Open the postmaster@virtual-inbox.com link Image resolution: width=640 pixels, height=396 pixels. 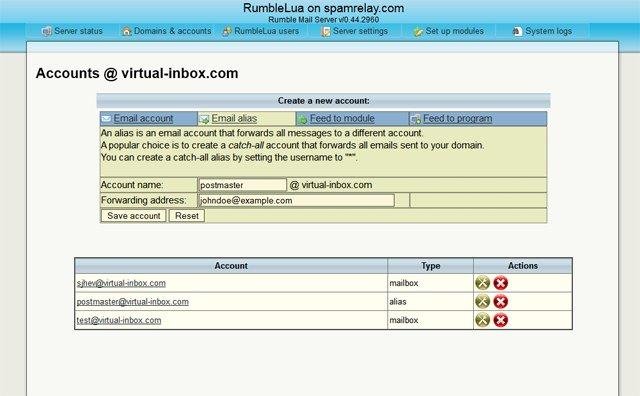pyautogui.click(x=133, y=302)
